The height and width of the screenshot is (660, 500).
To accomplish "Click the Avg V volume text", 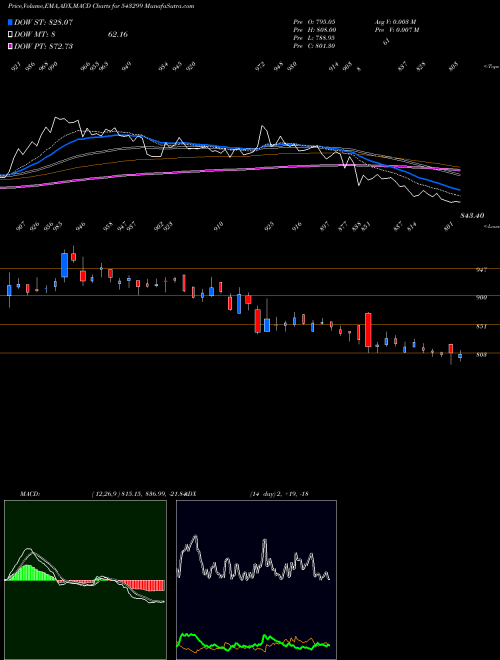I will point(396,21).
